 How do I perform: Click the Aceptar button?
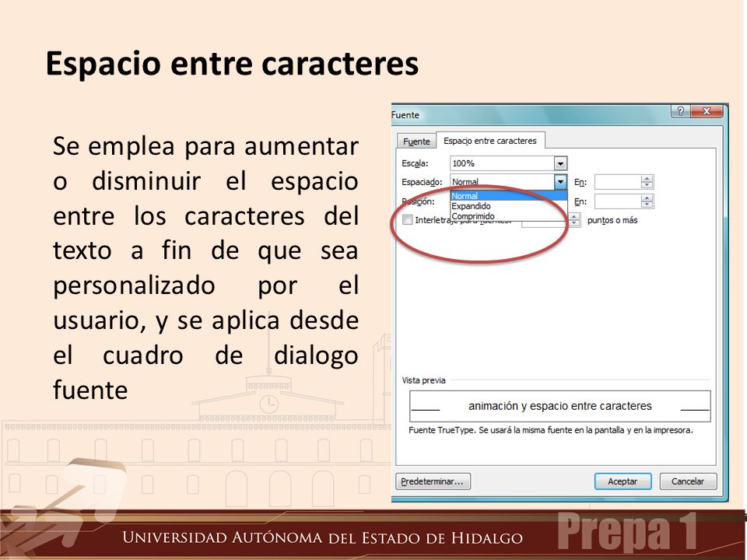622,481
